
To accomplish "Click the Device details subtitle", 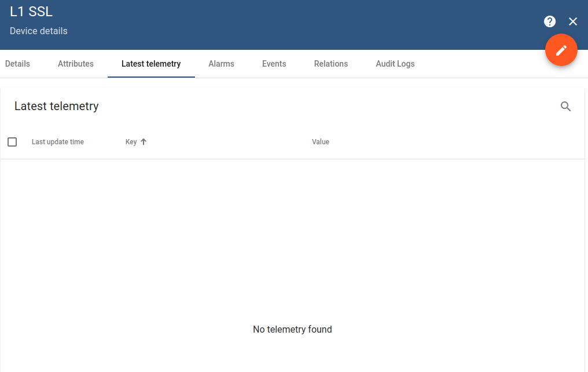I will (39, 31).
